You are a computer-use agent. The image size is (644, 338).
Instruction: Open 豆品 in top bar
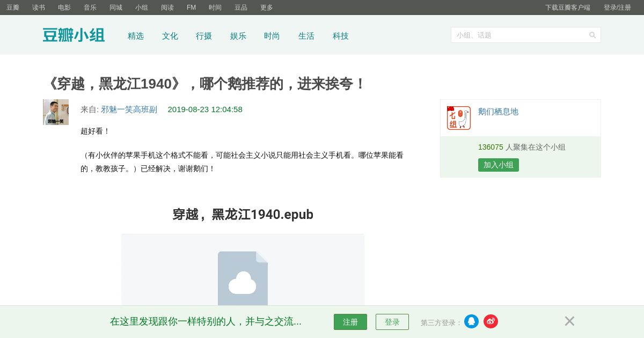click(x=241, y=8)
